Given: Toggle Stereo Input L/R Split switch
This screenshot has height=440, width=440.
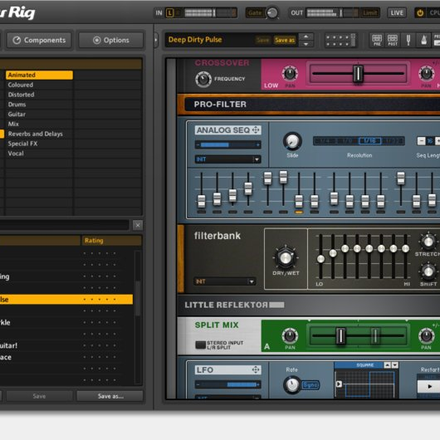Looking at the screenshot, I should 200,345.
